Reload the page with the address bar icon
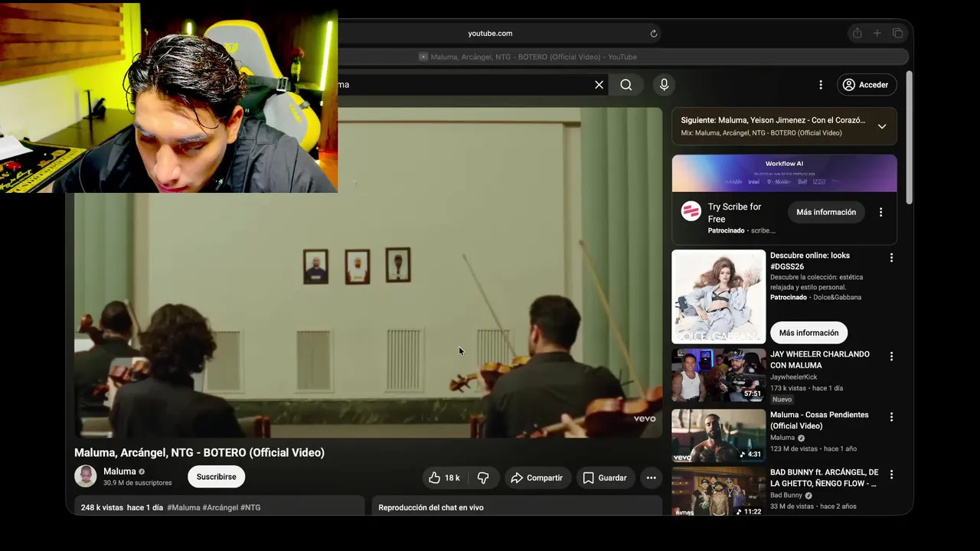 click(x=654, y=34)
